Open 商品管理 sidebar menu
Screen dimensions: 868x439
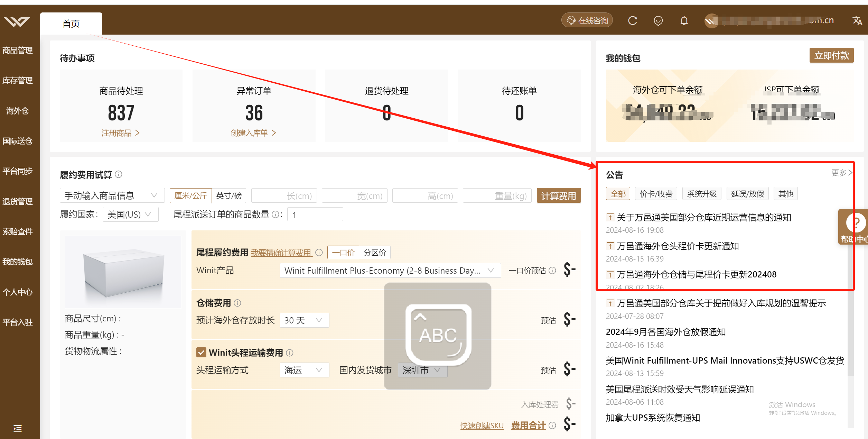(x=18, y=51)
